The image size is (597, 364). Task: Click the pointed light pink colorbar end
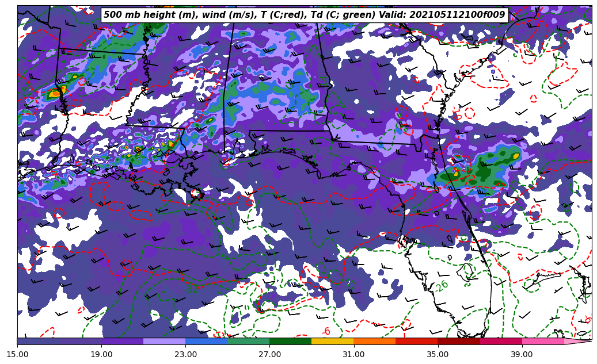tap(577, 341)
